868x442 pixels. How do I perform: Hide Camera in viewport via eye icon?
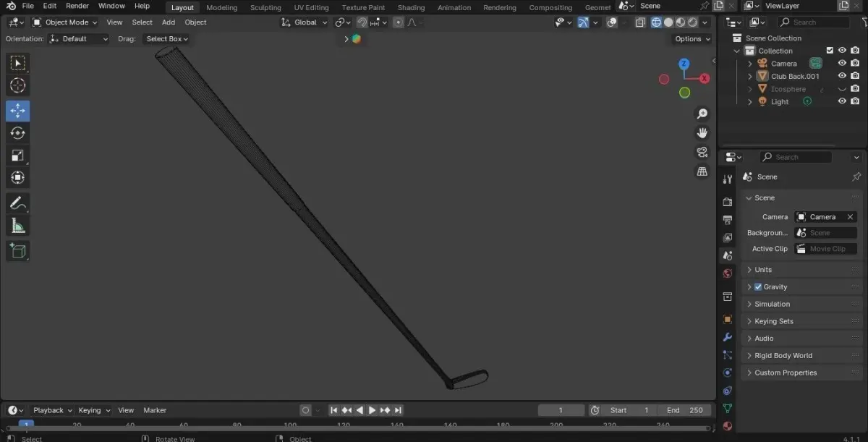pyautogui.click(x=842, y=64)
